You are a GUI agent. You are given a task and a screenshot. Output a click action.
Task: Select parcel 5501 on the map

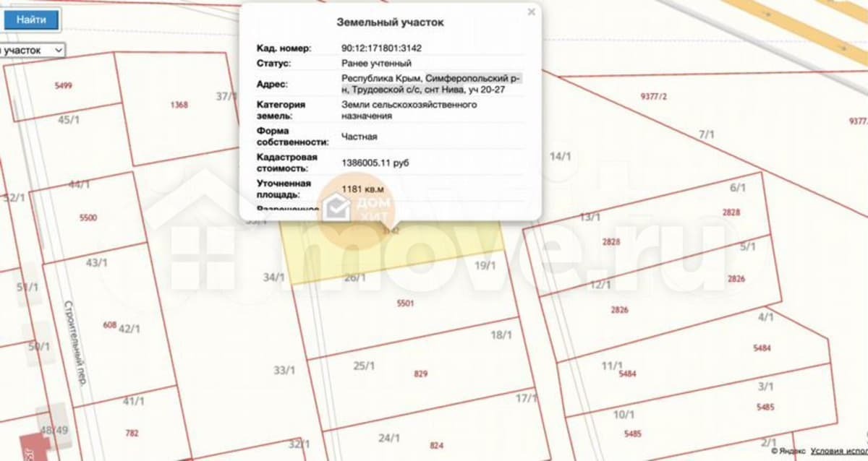(406, 303)
